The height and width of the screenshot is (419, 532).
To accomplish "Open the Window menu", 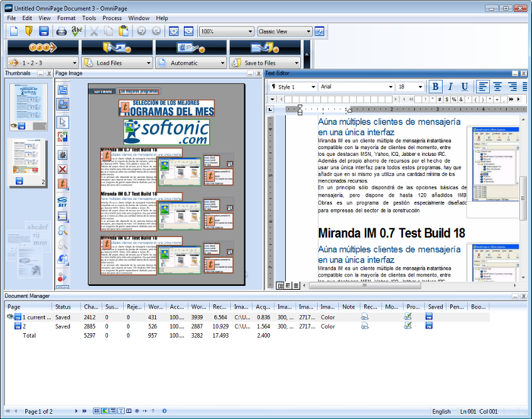I will coord(139,18).
